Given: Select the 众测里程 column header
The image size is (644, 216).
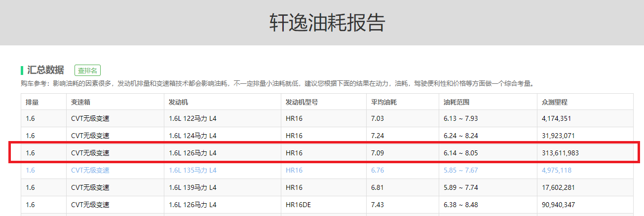Looking at the screenshot, I should pyautogui.click(x=555, y=102).
